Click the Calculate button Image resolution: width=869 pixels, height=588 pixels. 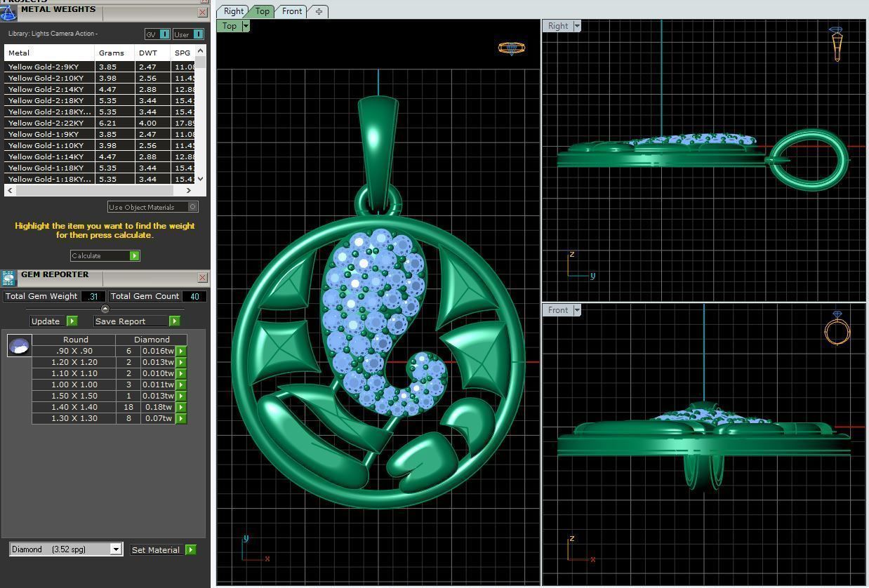click(105, 256)
